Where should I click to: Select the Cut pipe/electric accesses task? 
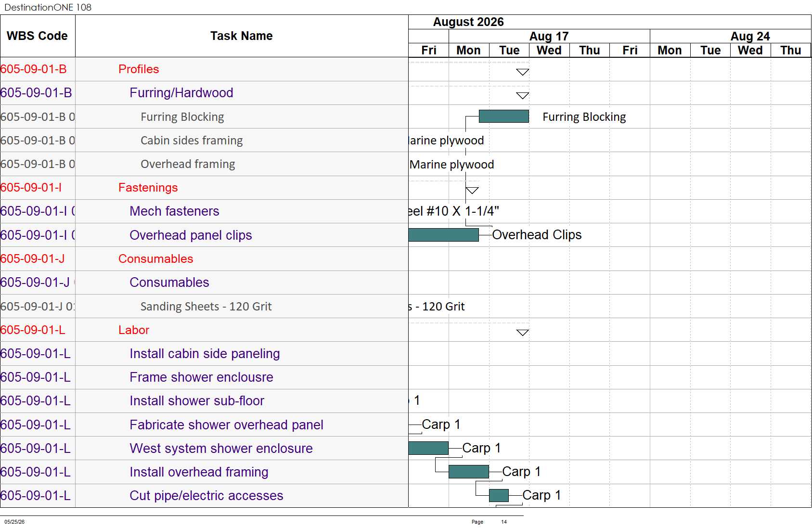click(206, 496)
